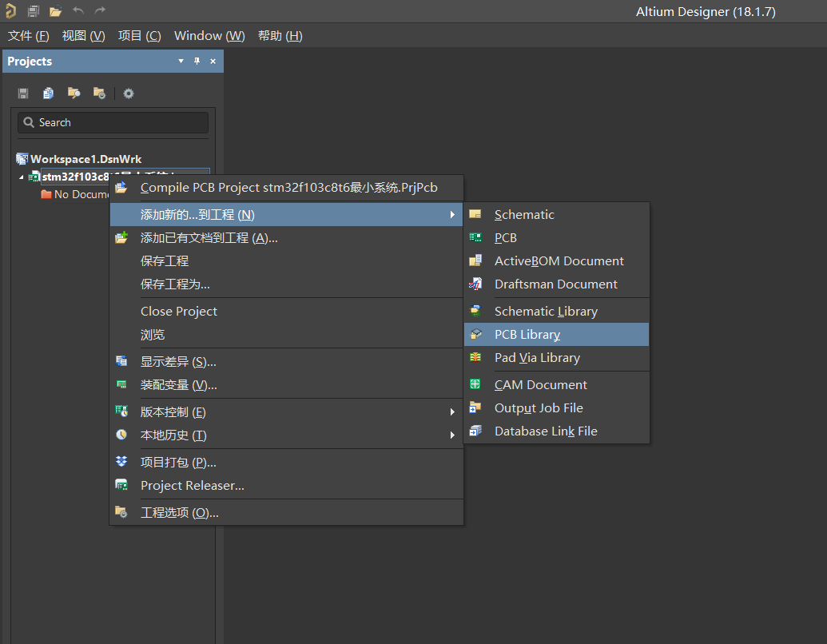Click the compile documents icon in Projects toolbar
The height and width of the screenshot is (644, 827).
click(48, 93)
